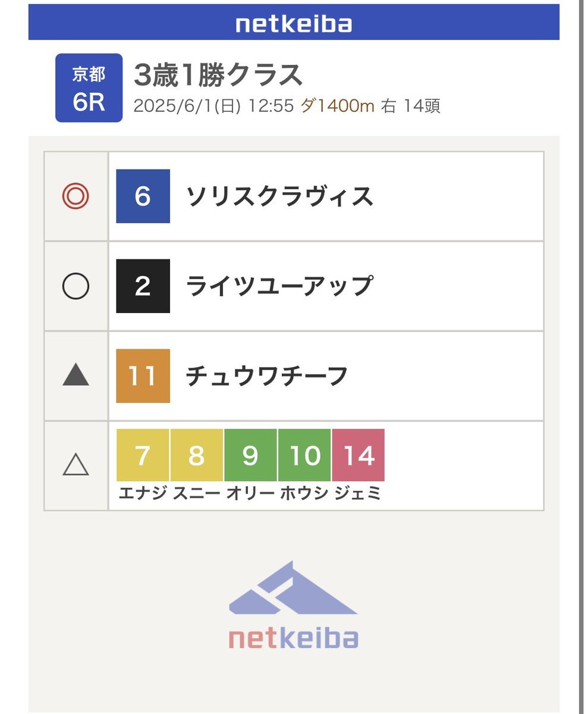588x714 pixels.
Task: Open horse ライツユーアップ
Action: click(279, 286)
